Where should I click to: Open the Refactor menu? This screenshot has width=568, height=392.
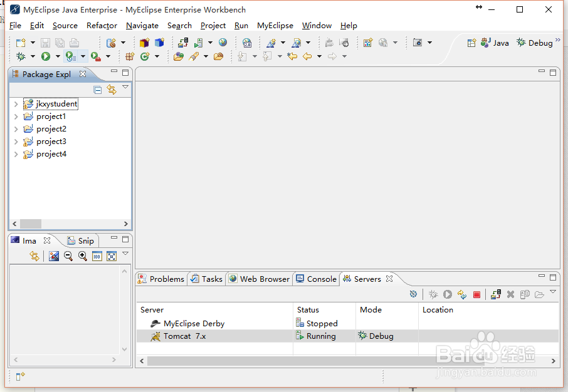(x=102, y=26)
